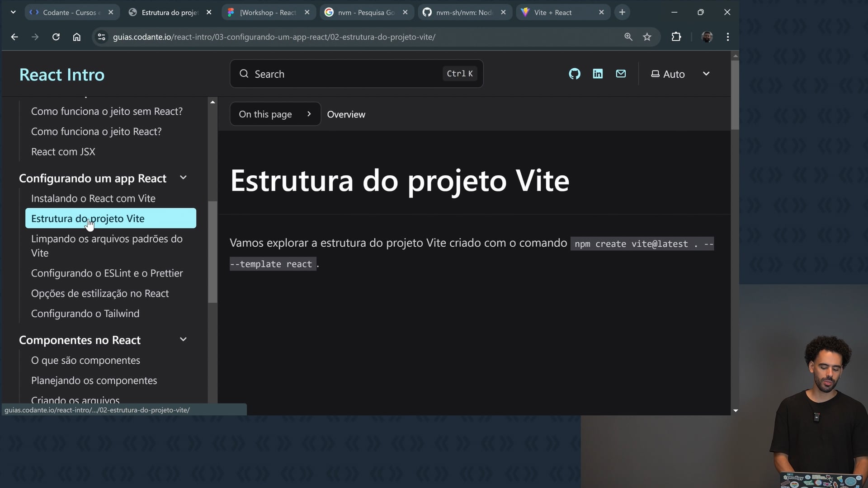The width and height of the screenshot is (868, 488).
Task: Click the sidebar scrollbar thumb
Action: 212,251
